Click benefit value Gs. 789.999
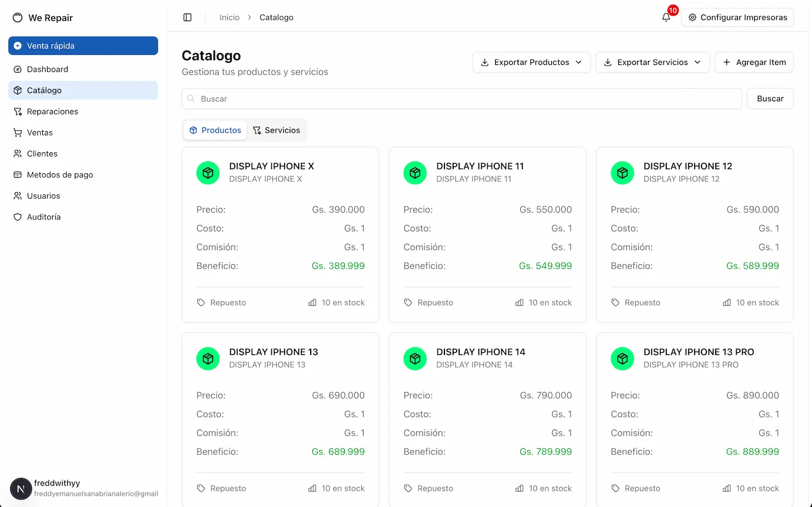 (546, 452)
